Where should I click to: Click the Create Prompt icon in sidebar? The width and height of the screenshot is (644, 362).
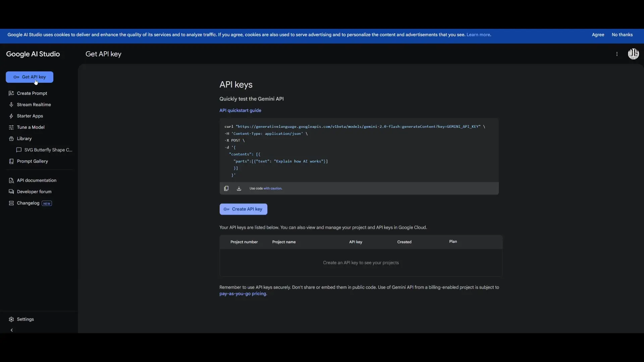click(x=11, y=93)
